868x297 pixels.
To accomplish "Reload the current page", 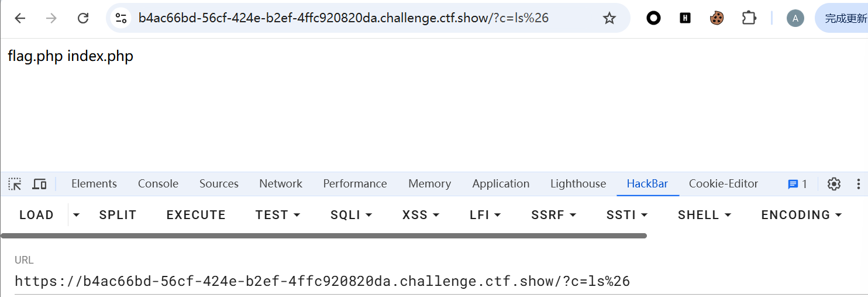I will pos(83,18).
